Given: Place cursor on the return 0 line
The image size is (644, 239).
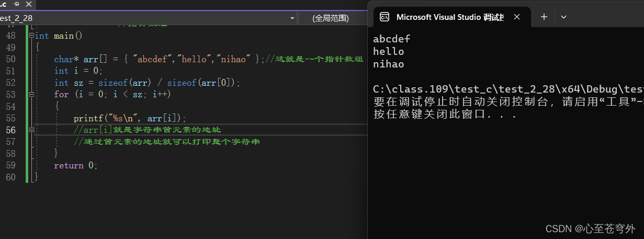Looking at the screenshot, I should (76, 165).
